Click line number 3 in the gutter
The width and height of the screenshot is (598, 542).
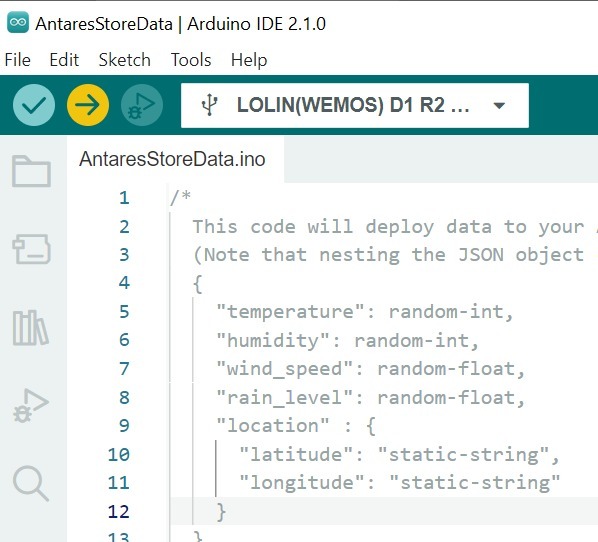124,254
